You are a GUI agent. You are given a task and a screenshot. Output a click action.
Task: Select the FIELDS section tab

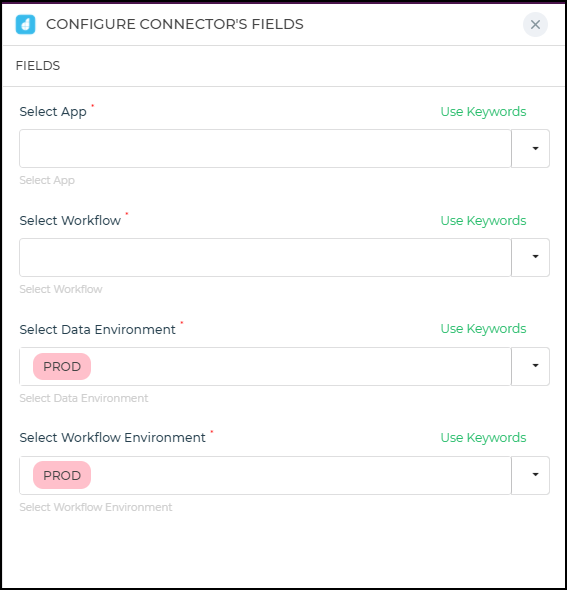[38, 66]
